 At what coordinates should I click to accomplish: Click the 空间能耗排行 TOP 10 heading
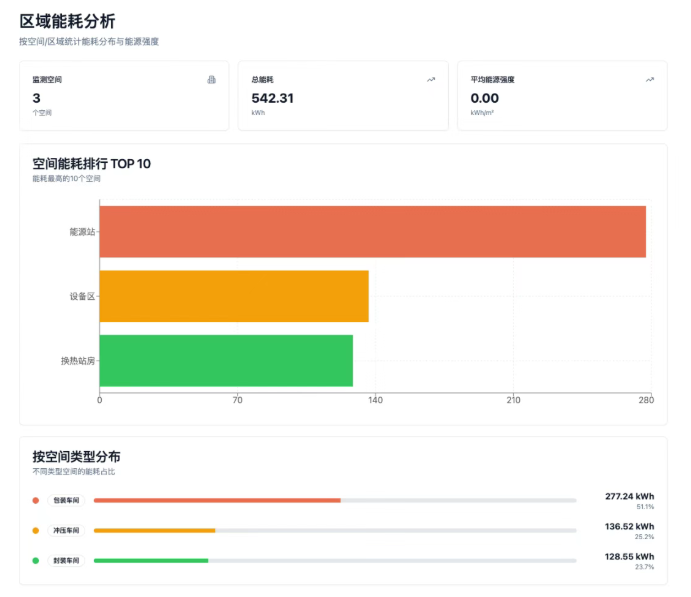coord(92,164)
